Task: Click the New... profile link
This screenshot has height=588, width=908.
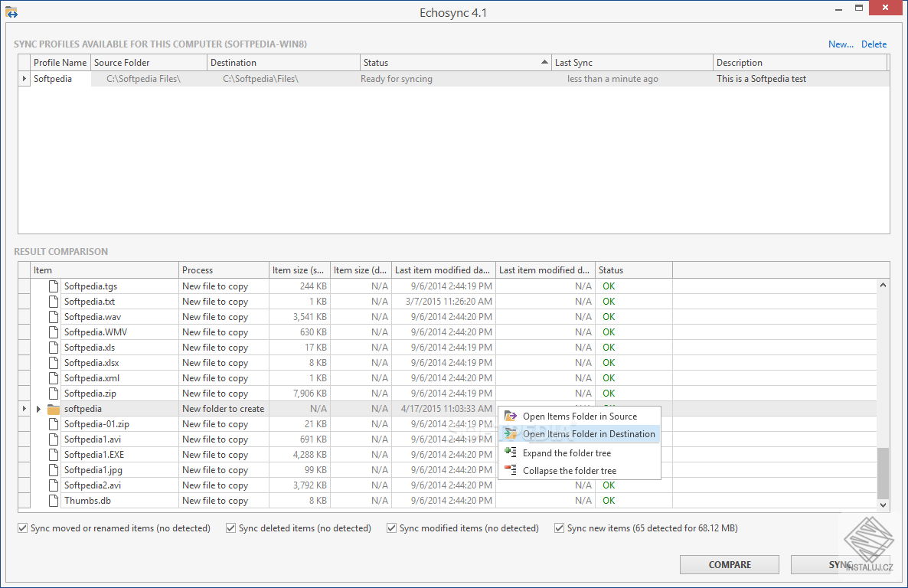Action: point(841,44)
